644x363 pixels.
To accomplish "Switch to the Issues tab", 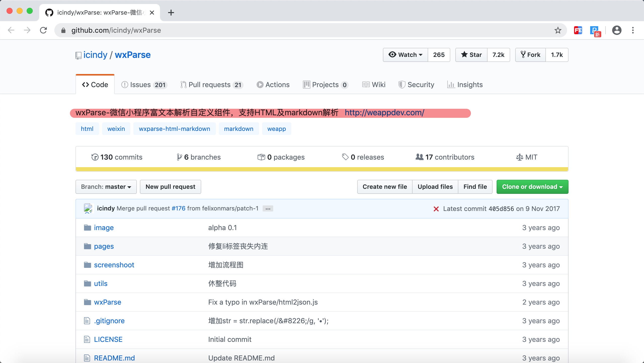I will (144, 85).
